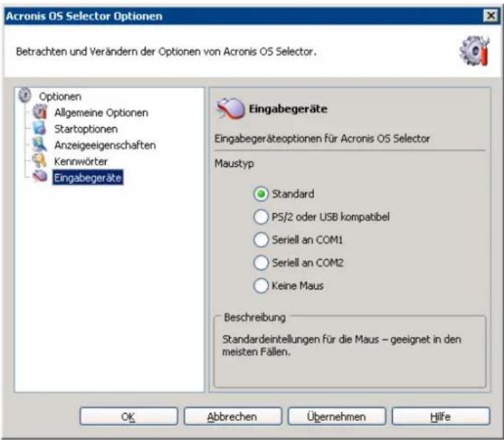Select the highlighted Eingabegeräte tree label
The width and height of the screenshot is (504, 440).
(88, 177)
